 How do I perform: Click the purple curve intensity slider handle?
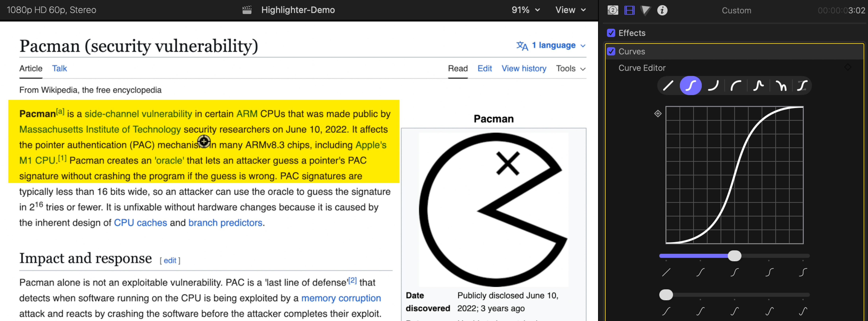[734, 256]
